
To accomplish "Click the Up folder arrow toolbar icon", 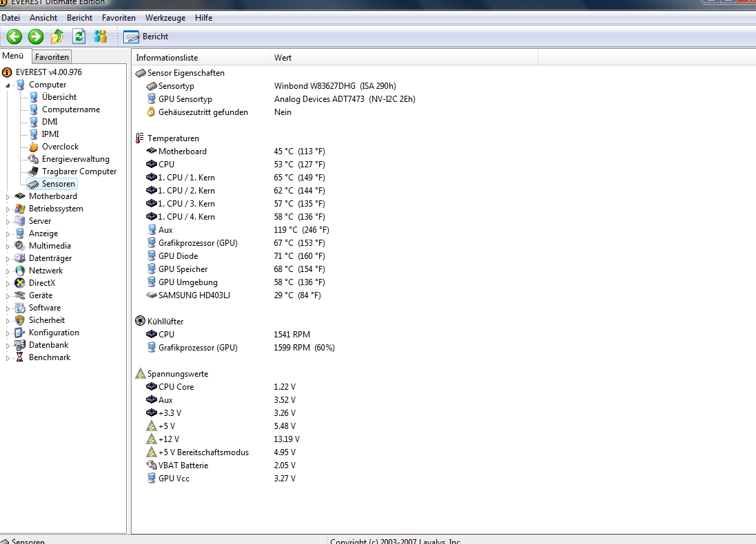I will [x=57, y=36].
